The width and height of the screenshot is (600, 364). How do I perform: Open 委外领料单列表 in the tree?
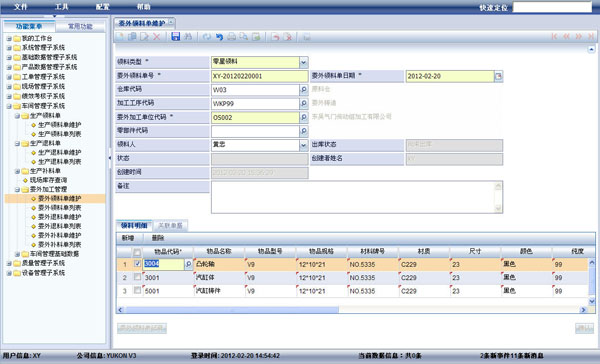point(60,208)
